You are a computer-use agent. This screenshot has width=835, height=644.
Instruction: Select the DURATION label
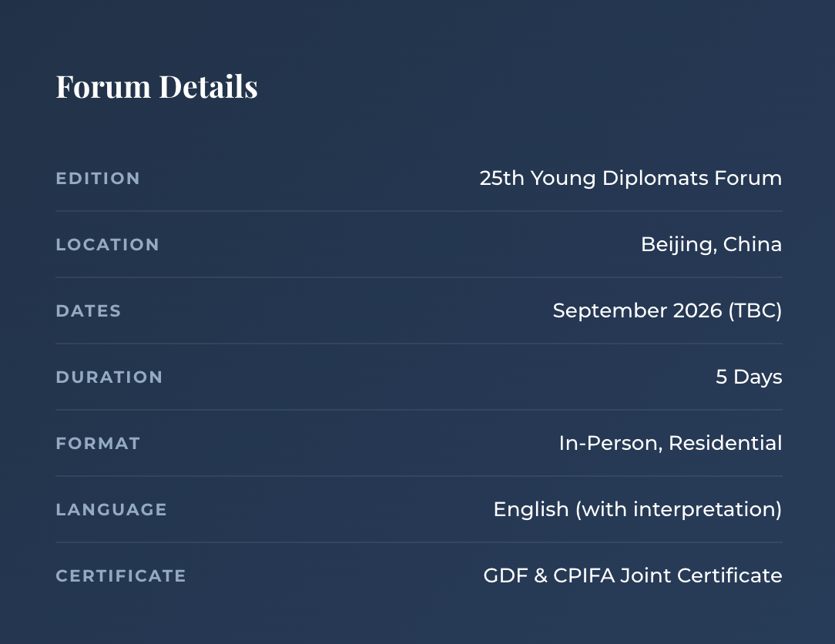pos(109,377)
